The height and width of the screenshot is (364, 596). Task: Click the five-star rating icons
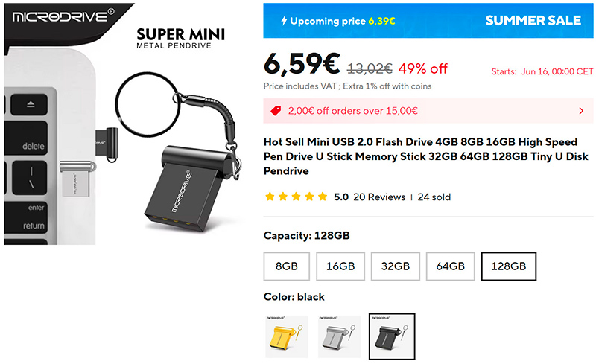[x=296, y=197]
